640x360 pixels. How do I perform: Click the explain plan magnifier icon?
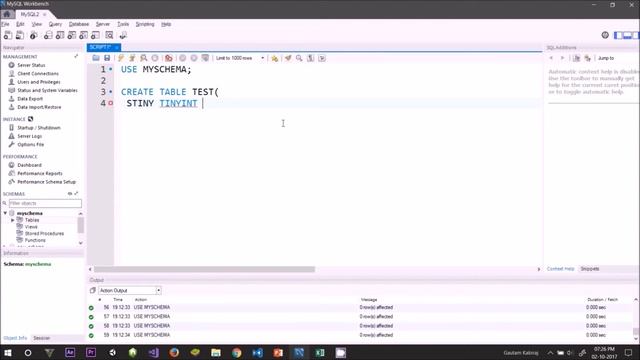143,58
